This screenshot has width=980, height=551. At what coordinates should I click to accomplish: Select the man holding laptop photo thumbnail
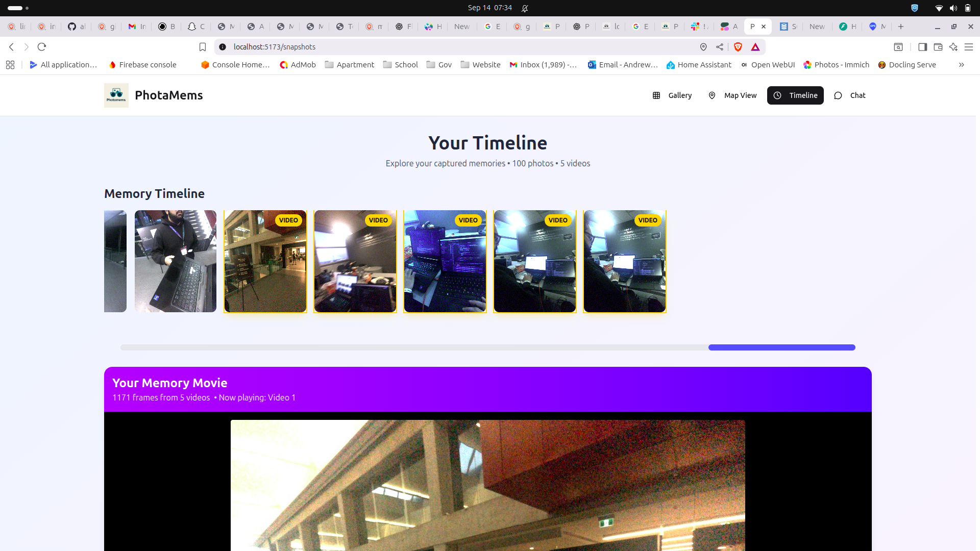click(x=175, y=261)
